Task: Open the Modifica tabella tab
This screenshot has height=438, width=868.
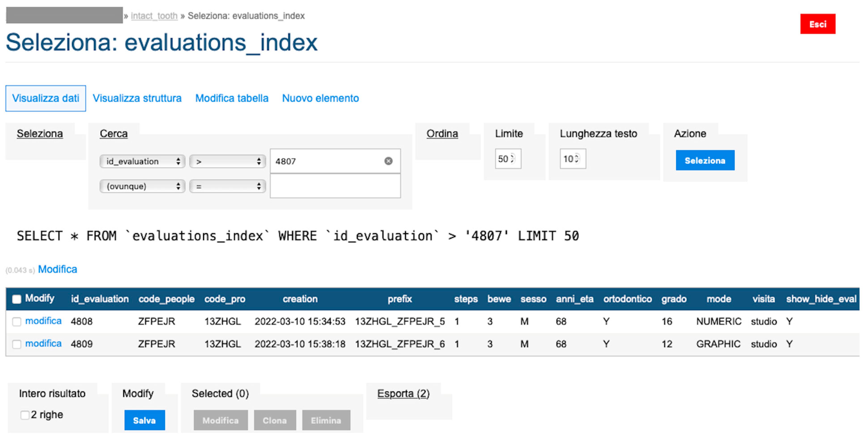Action: pos(232,98)
